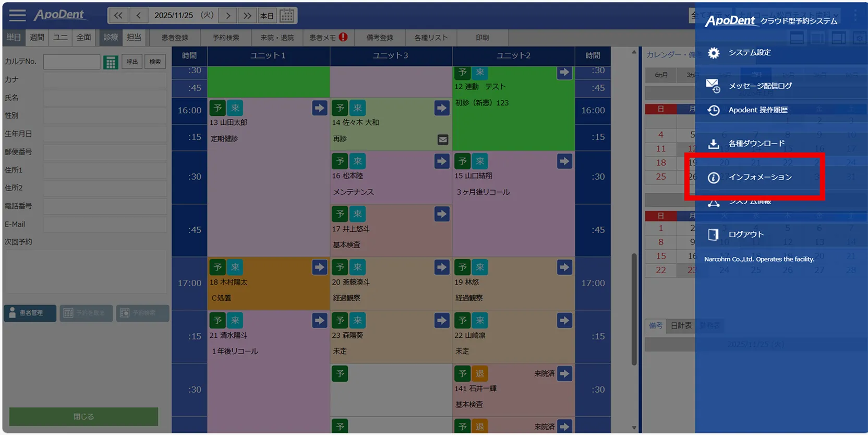The image size is (868, 435).
Task: Click the カルテNo. input field
Action: pos(71,62)
